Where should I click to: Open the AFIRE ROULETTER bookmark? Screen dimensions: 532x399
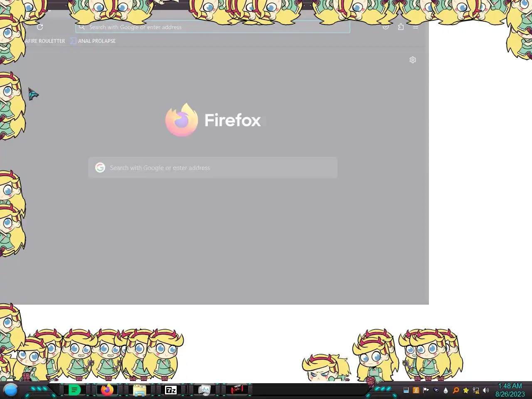[x=45, y=41]
